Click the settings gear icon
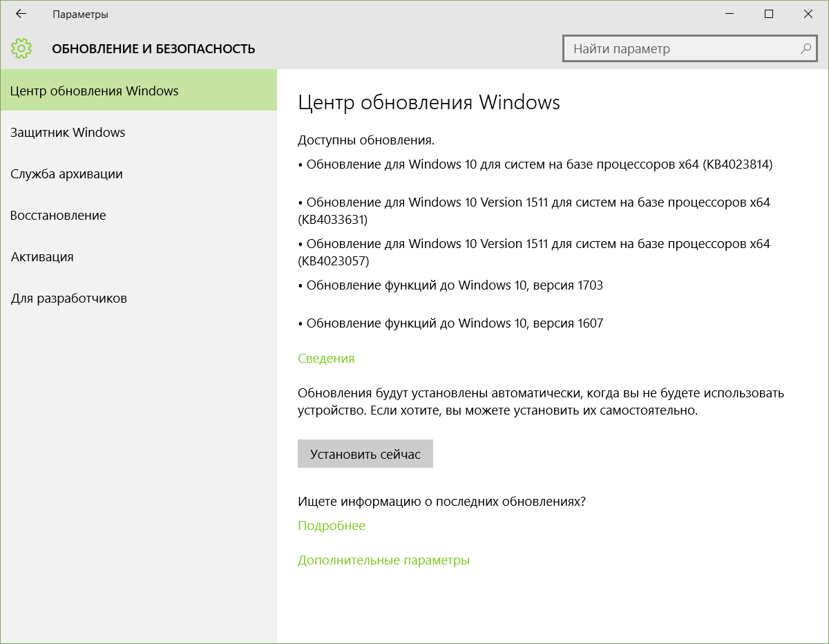 21,48
